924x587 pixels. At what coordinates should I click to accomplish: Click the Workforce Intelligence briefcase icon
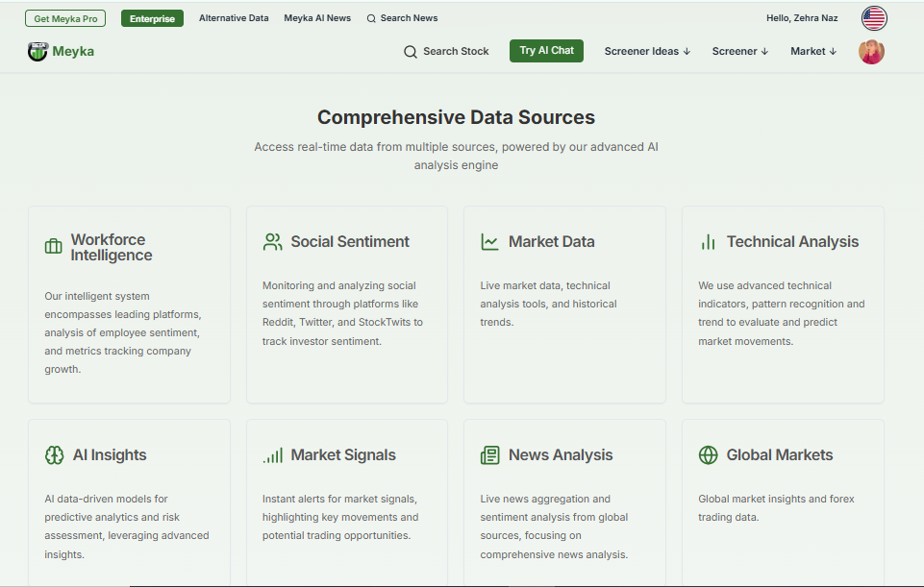[x=54, y=247]
